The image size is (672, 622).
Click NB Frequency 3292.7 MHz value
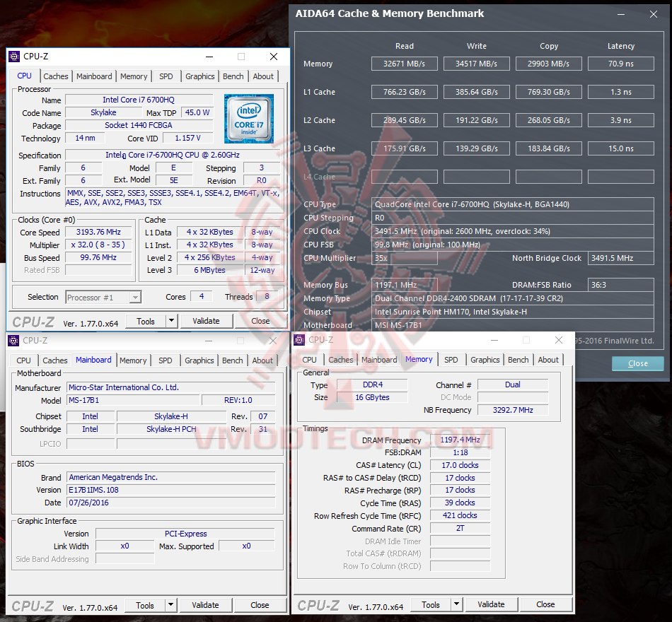coord(513,410)
